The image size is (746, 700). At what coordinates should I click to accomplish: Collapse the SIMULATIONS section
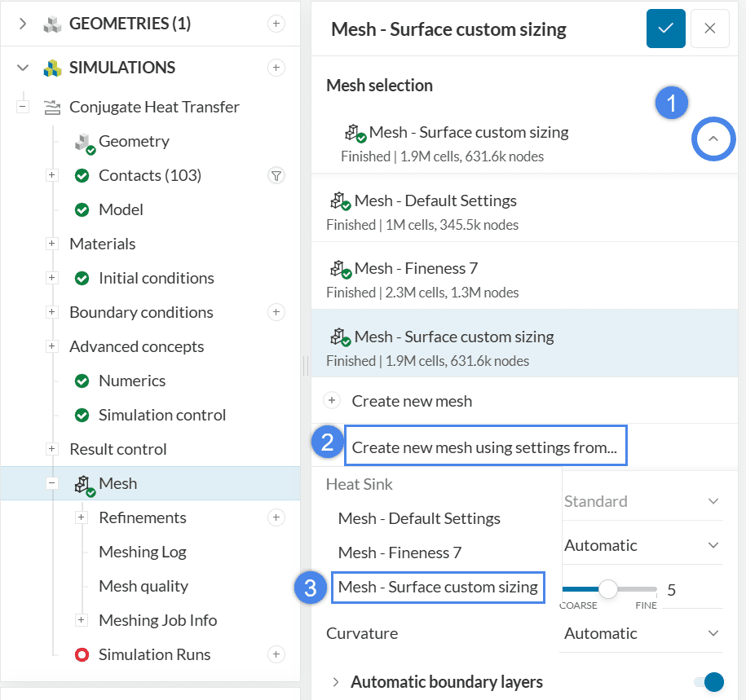tap(23, 68)
